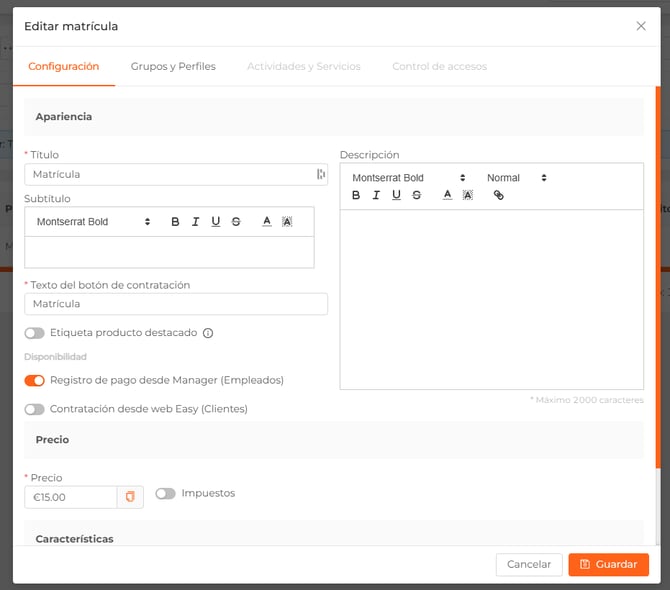Enable Etiqueta producto destacado toggle
The width and height of the screenshot is (670, 590).
coord(35,333)
